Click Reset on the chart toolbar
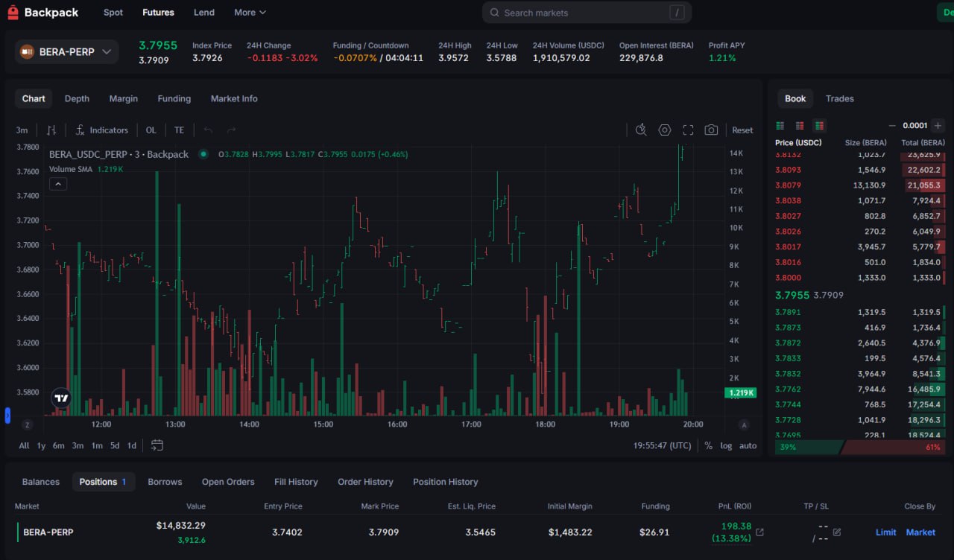Image resolution: width=954 pixels, height=560 pixels. tap(742, 130)
